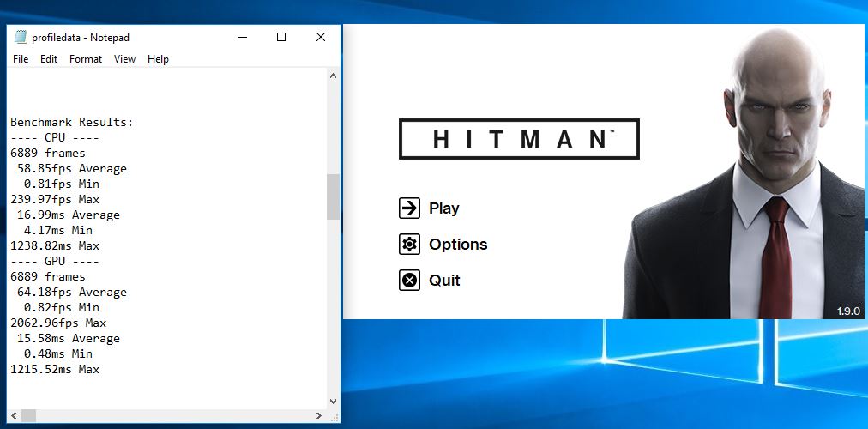Viewport: 868px width, 429px height.
Task: Click the Play arrow icon in Hitman launcher
Action: [409, 208]
